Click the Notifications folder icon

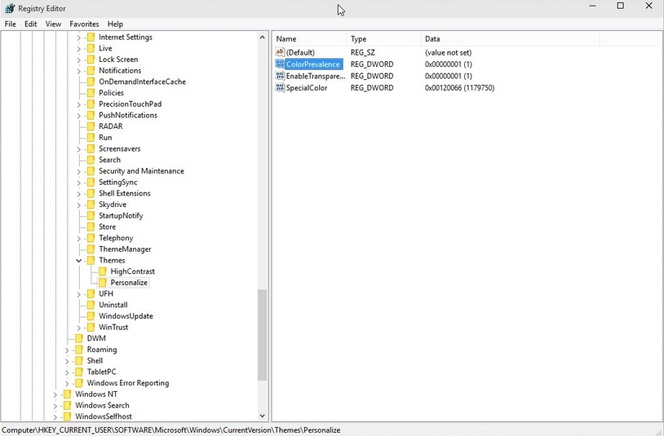[x=91, y=71]
